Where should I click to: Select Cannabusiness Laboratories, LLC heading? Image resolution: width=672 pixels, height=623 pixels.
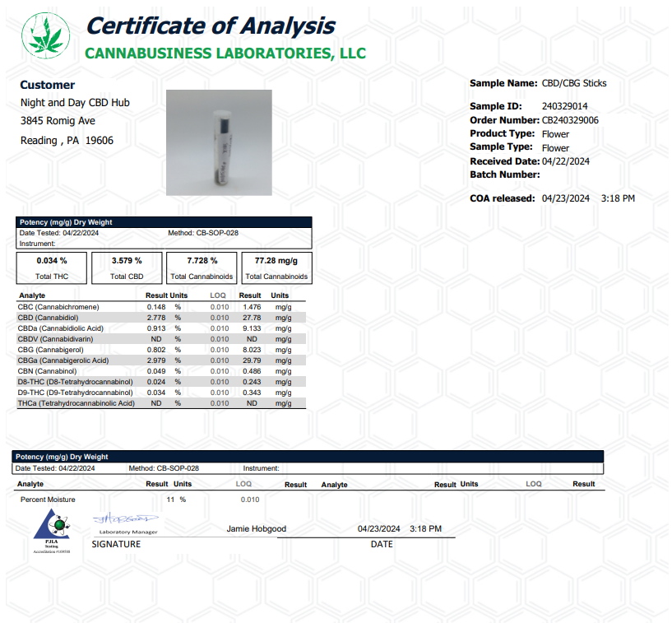click(x=225, y=53)
